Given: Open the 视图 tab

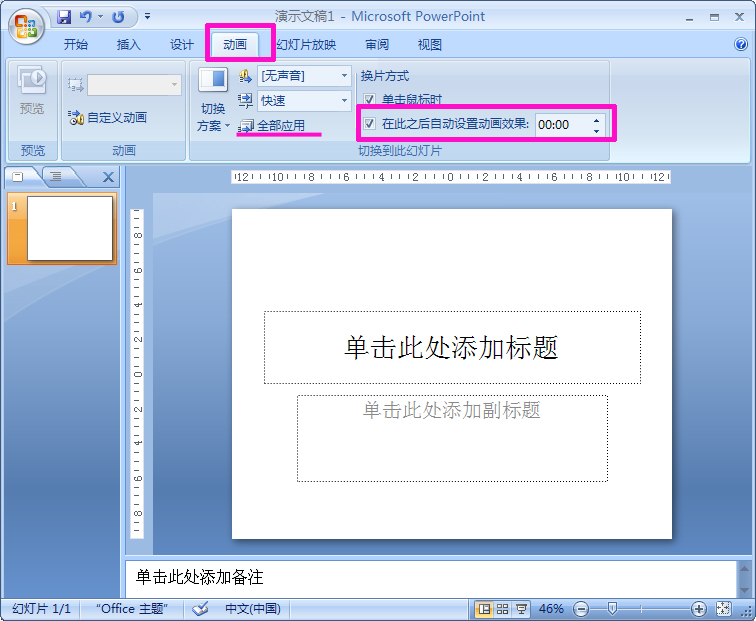Looking at the screenshot, I should pyautogui.click(x=430, y=45).
